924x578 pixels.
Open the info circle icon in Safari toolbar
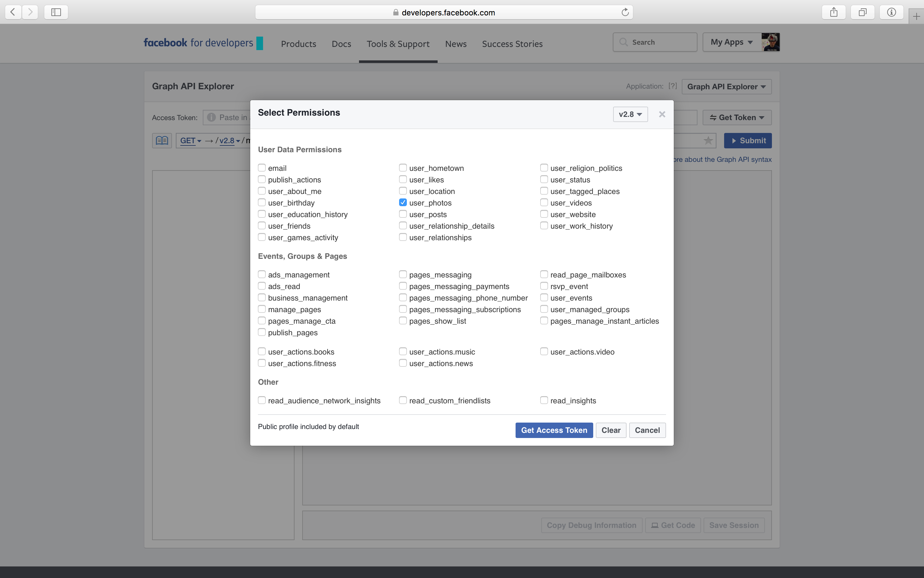(x=891, y=12)
